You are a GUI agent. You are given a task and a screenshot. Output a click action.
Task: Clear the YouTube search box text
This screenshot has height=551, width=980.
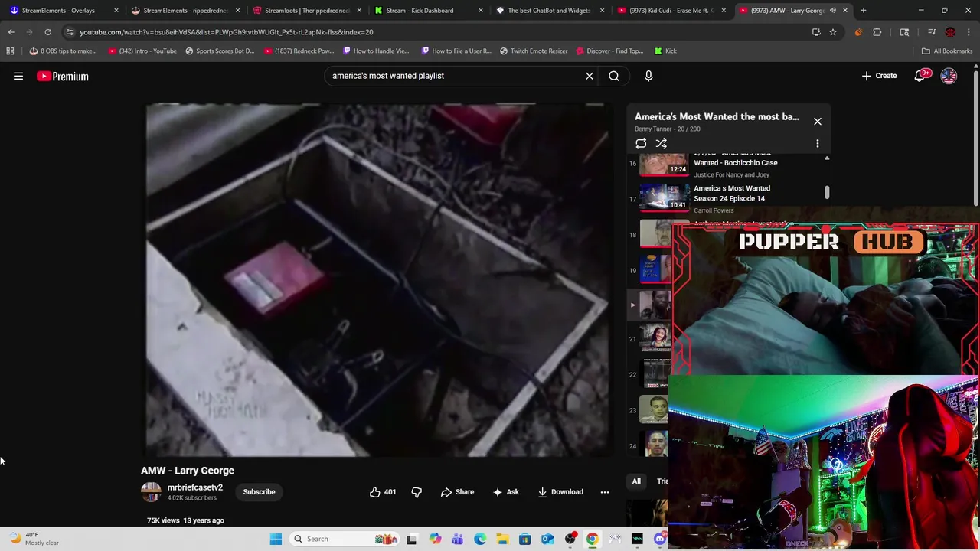(x=590, y=76)
